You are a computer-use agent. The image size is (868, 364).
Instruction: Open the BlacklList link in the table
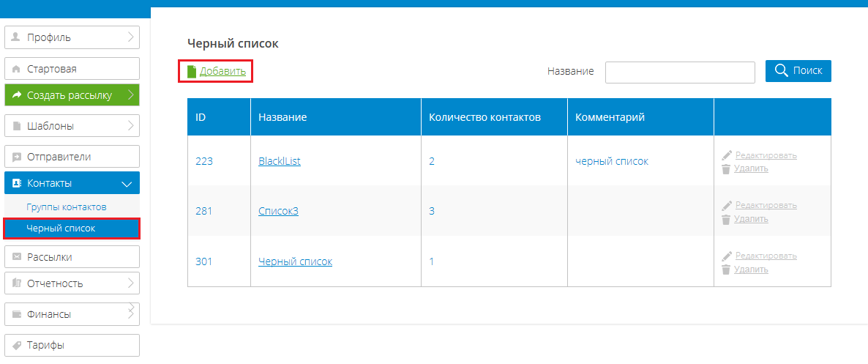[280, 161]
